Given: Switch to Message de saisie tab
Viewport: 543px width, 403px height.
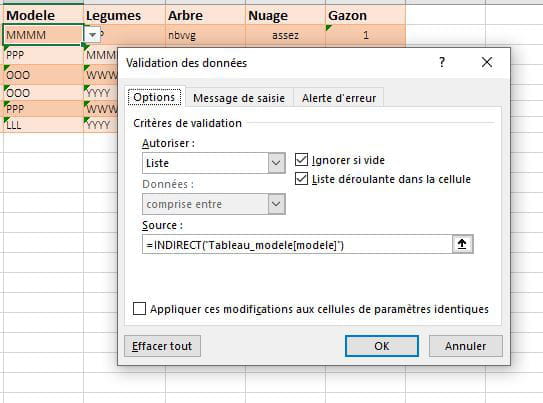Looking at the screenshot, I should [239, 98].
